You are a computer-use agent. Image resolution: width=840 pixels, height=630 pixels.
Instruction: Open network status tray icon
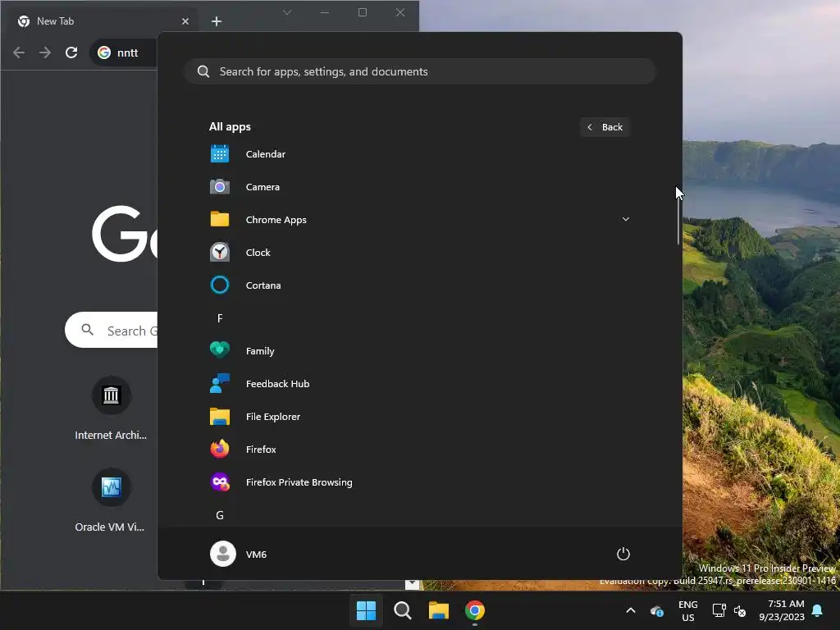[x=719, y=610]
